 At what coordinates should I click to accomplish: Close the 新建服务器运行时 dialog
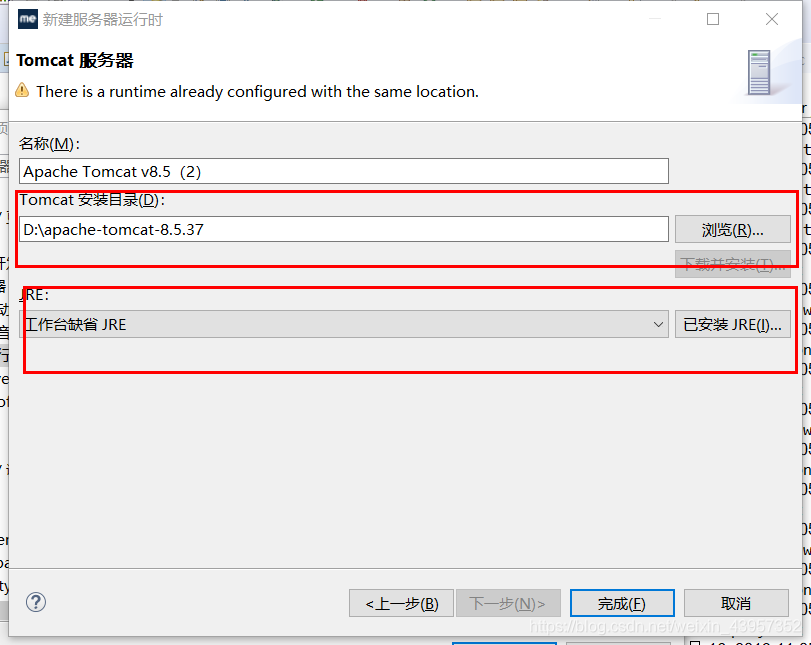772,19
